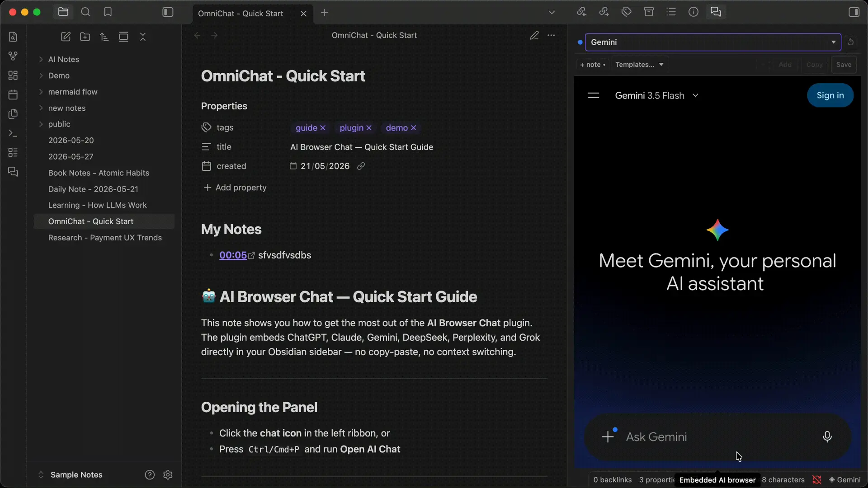Expand the public folder

pos(41,124)
